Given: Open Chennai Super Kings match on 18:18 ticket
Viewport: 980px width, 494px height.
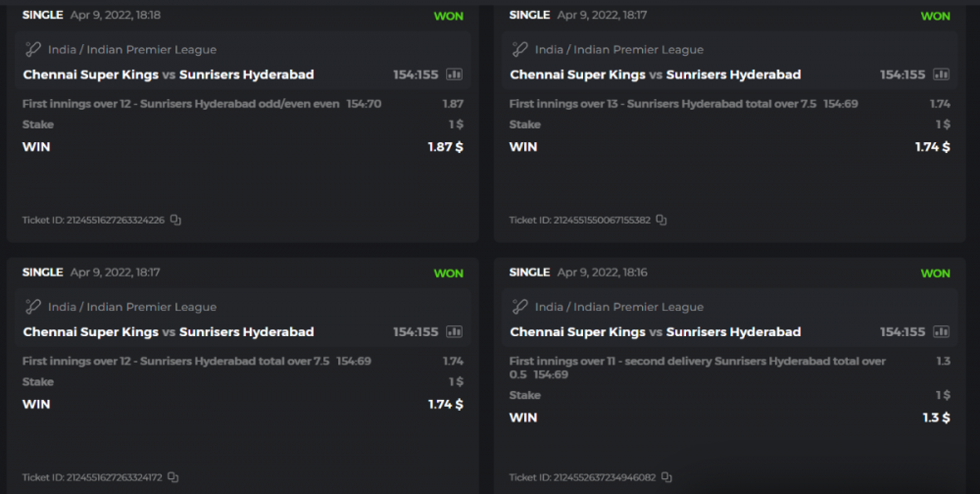Looking at the screenshot, I should (x=90, y=74).
